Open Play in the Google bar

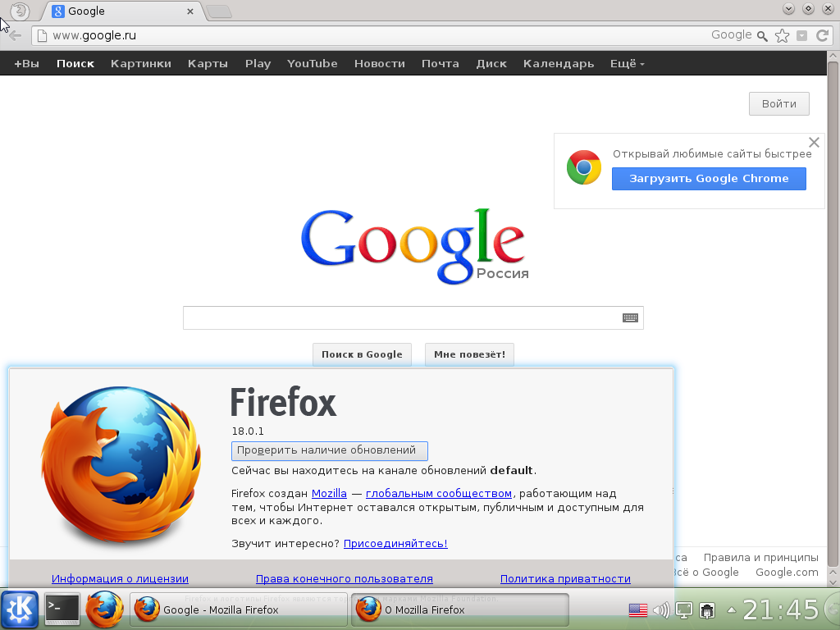pos(258,64)
